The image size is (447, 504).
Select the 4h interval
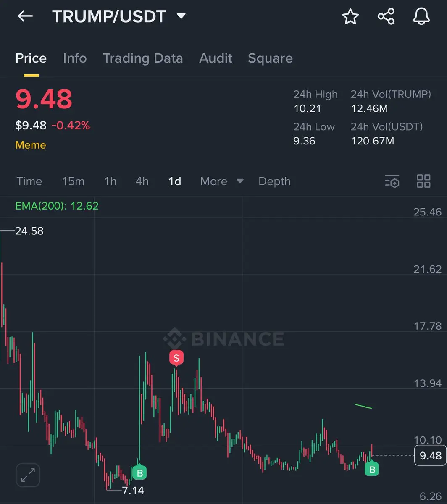click(x=142, y=181)
